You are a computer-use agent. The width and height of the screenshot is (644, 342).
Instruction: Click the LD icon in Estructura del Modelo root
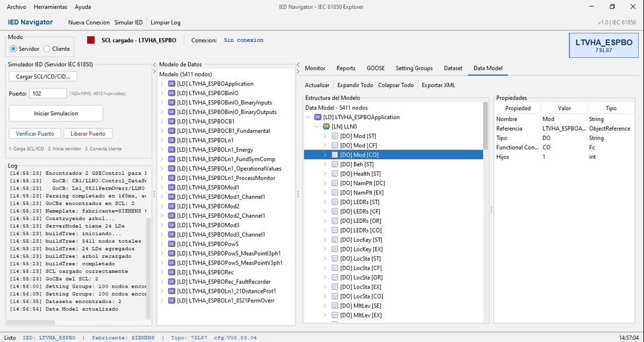click(x=317, y=117)
